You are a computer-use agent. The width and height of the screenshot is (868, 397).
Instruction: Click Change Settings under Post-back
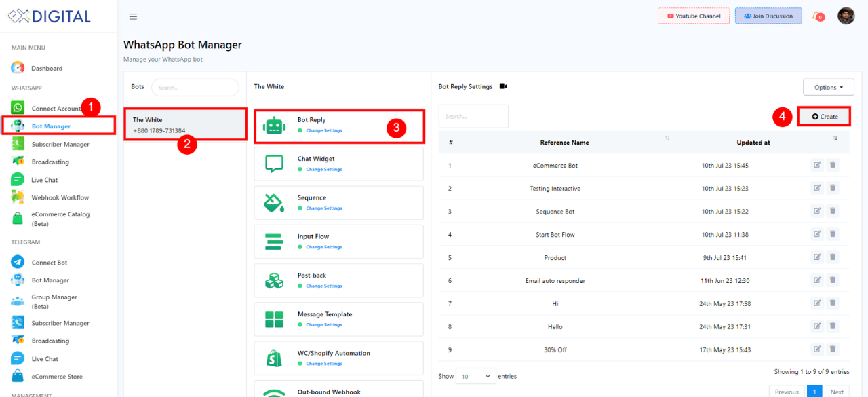(323, 286)
